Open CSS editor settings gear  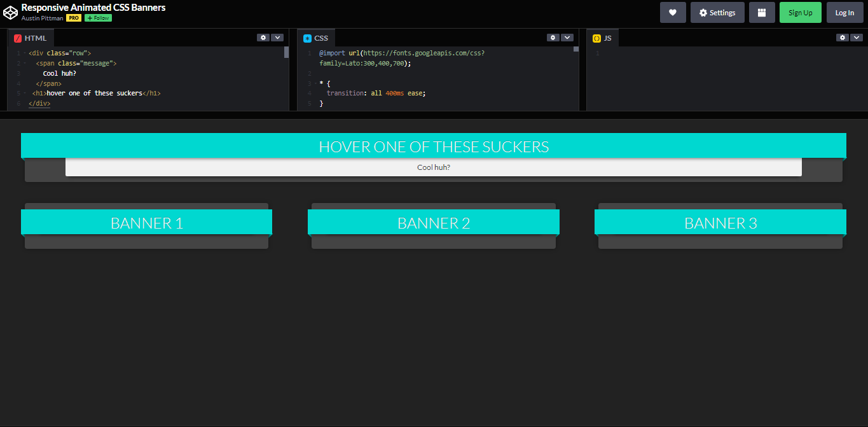point(553,38)
